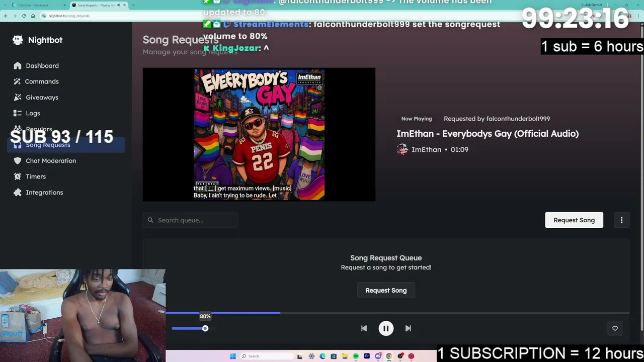Click the song title ImEthan - Everybodys Gay
The width and height of the screenshot is (644, 362).
coord(488,134)
